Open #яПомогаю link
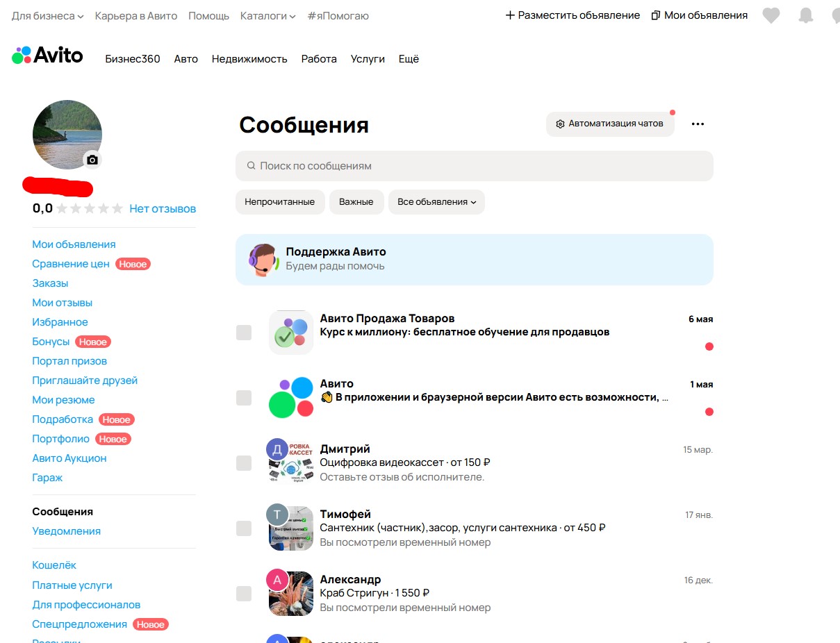The image size is (840, 643). coord(338,15)
